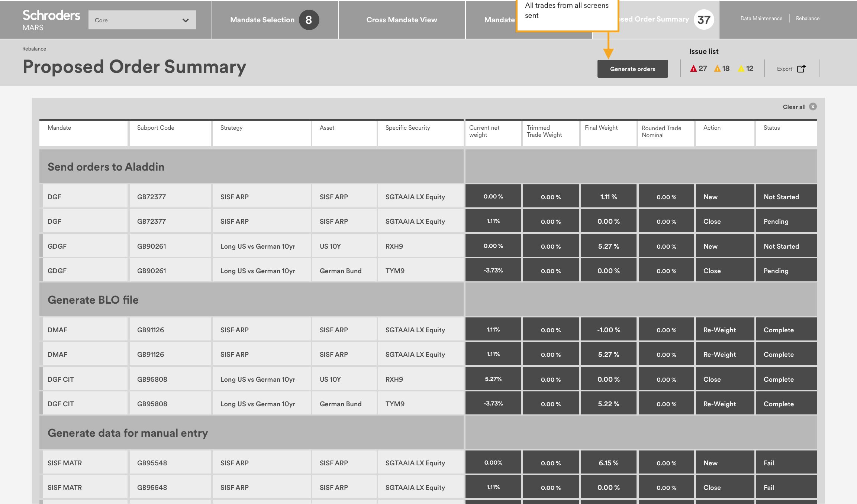Open the Data Maintenance link
Image resolution: width=857 pixels, height=504 pixels.
click(761, 18)
